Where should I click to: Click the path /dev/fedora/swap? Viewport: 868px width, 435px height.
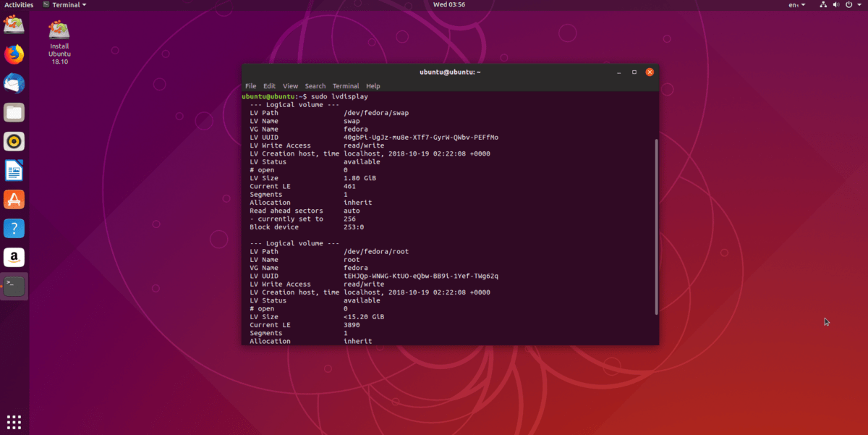click(377, 113)
